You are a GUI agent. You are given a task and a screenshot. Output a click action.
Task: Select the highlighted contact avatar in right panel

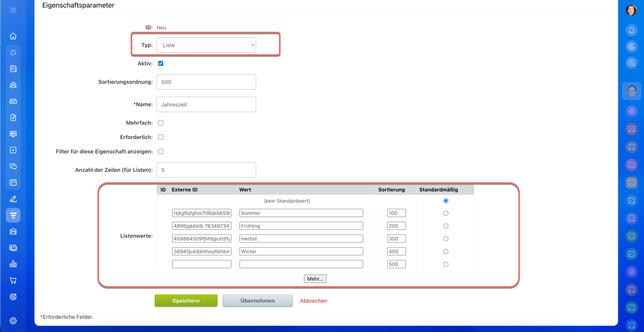pos(631,91)
